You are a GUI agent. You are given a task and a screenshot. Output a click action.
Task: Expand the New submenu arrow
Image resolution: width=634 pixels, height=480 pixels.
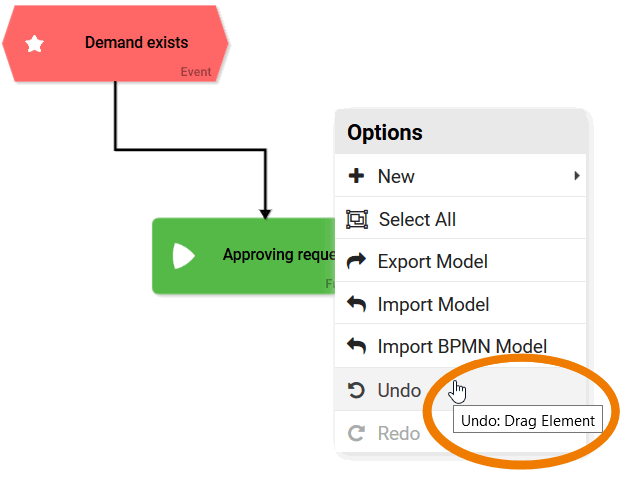[576, 176]
